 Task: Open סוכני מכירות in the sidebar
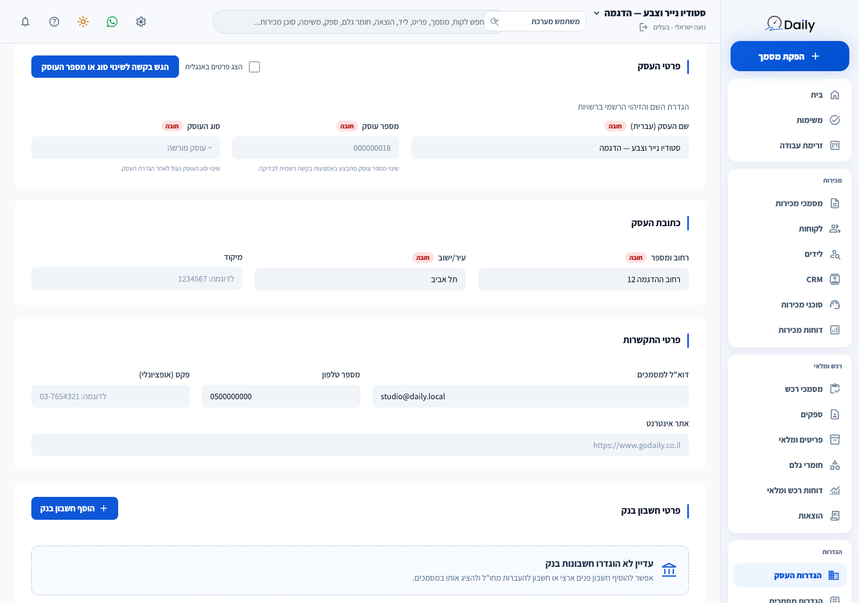[790, 305]
